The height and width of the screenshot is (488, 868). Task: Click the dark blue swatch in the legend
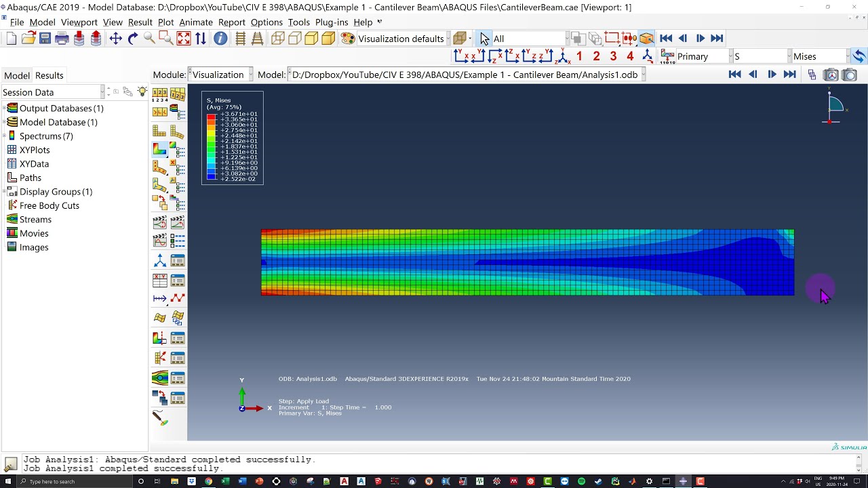click(211, 176)
